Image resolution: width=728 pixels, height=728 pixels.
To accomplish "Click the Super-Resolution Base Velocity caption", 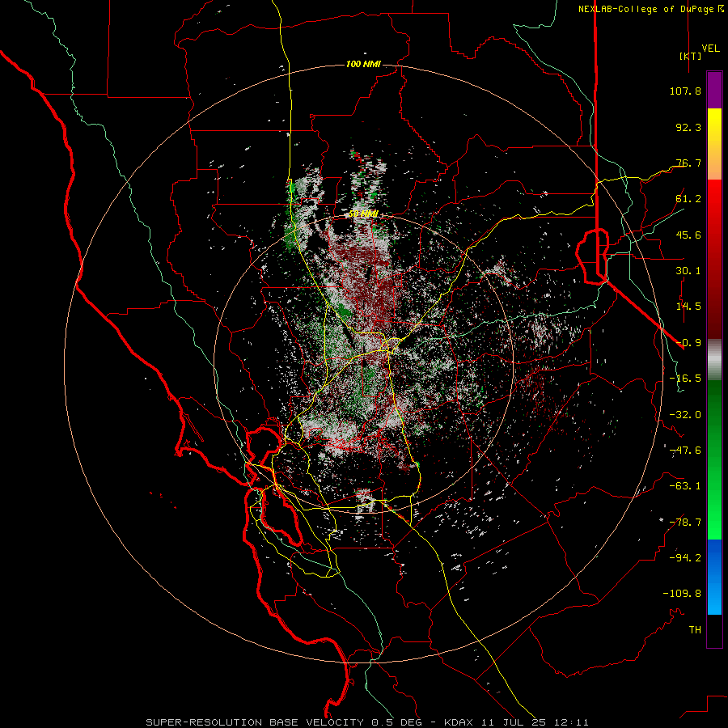I will (367, 722).
